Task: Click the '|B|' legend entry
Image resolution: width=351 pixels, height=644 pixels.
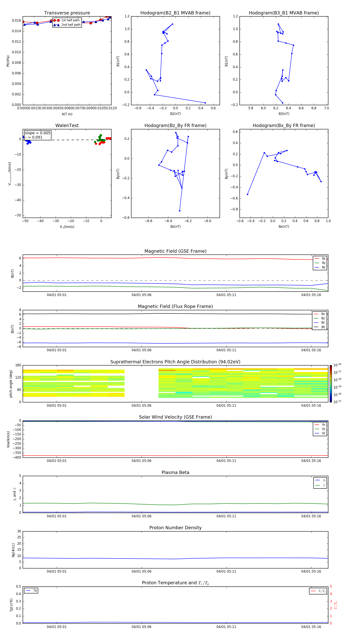Action: (320, 327)
